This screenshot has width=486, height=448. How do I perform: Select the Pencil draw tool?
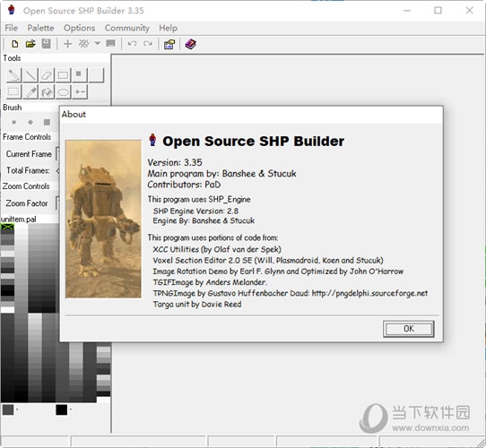13,75
